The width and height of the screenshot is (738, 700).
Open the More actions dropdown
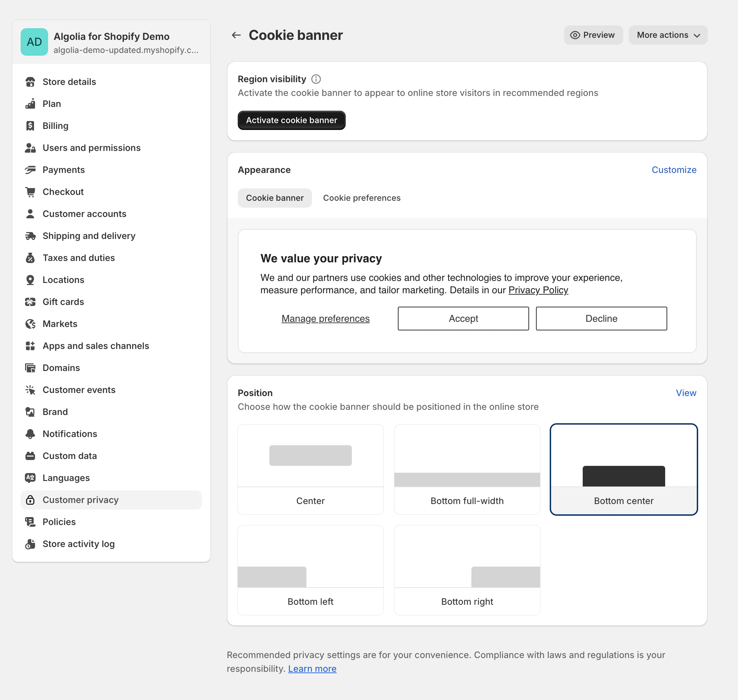pos(668,35)
